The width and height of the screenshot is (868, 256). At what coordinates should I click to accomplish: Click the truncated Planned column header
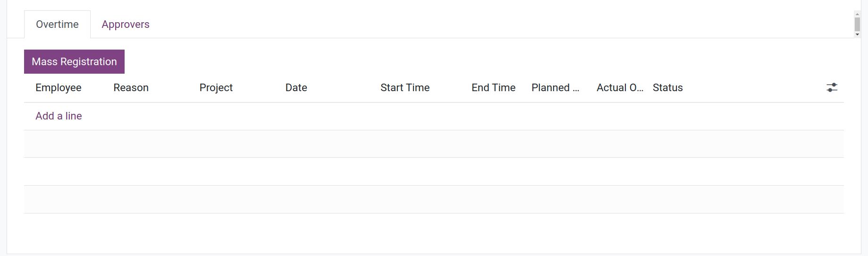(555, 88)
